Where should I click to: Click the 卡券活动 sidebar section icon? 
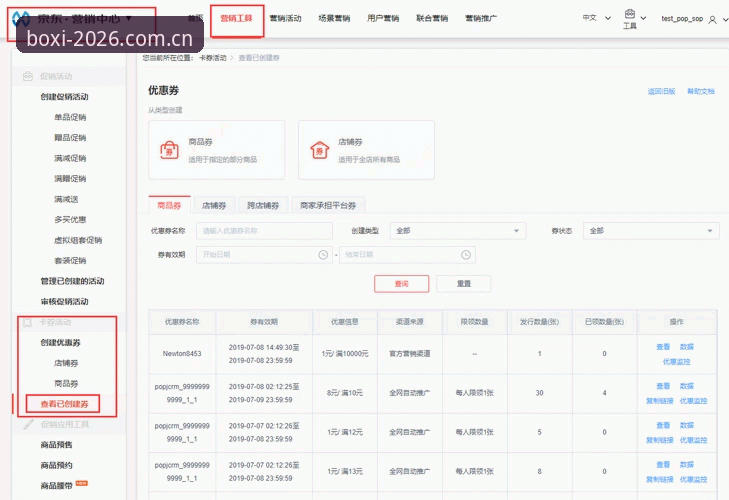(27, 322)
